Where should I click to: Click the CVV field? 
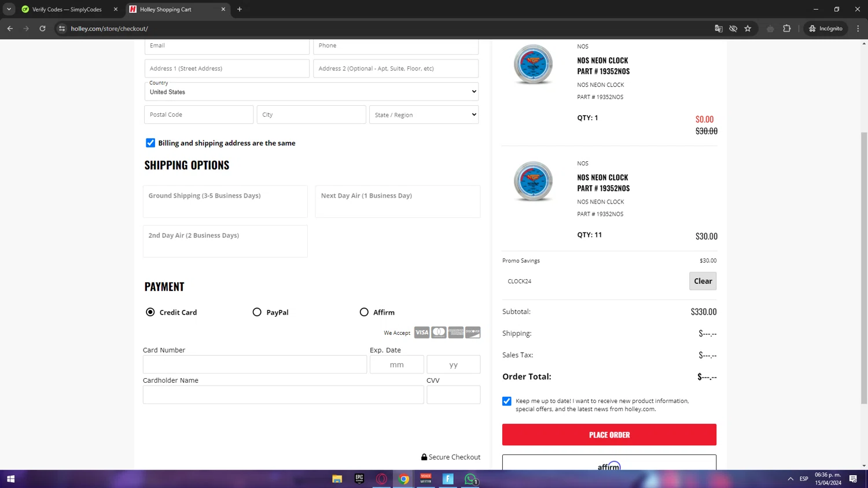(x=454, y=394)
